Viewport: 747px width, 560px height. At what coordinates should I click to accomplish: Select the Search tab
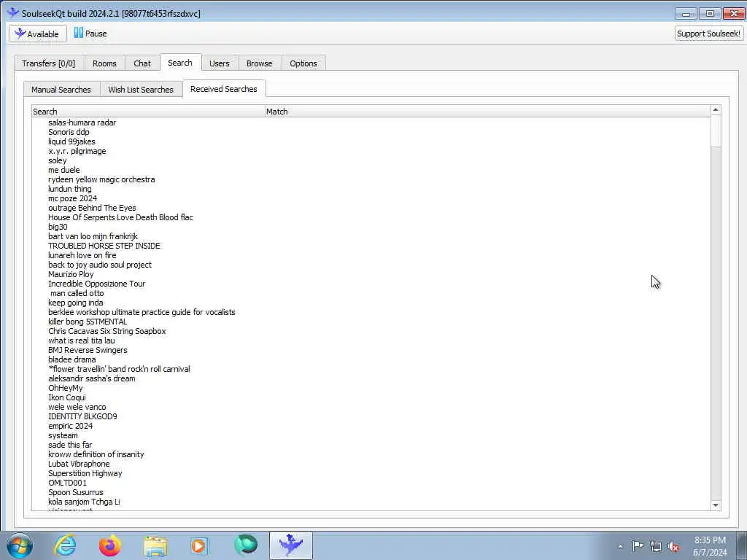click(x=180, y=63)
